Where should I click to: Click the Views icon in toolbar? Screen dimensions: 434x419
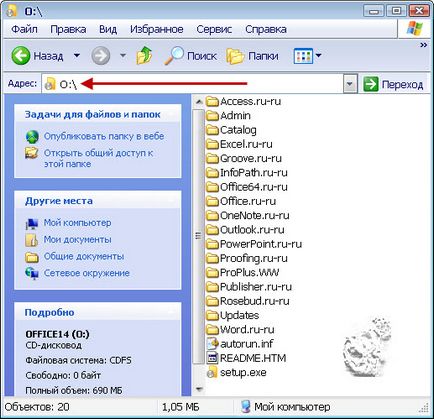[x=303, y=56]
